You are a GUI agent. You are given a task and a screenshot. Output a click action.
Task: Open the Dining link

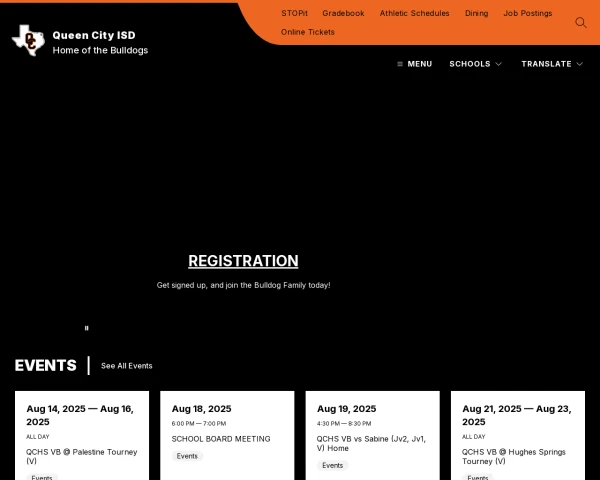click(x=476, y=13)
